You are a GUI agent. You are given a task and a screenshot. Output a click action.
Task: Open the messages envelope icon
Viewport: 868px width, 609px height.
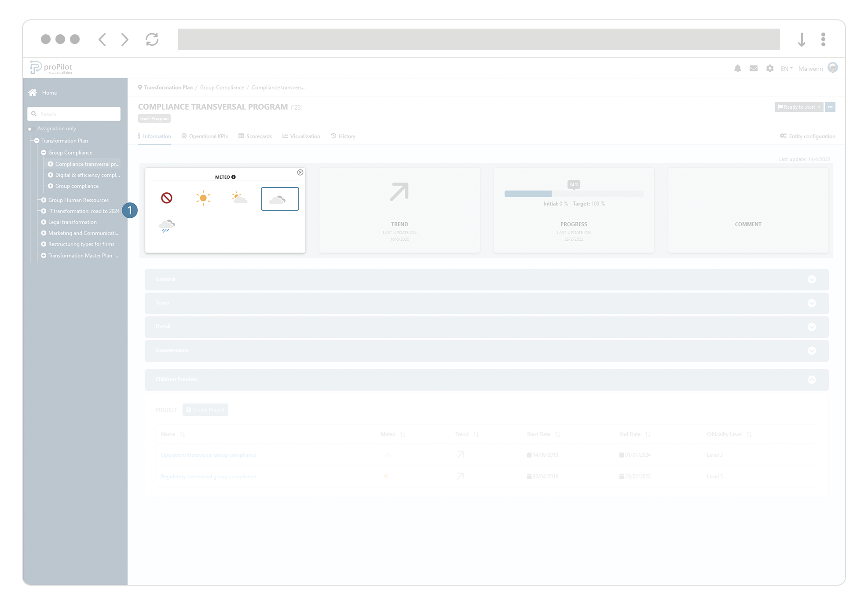click(754, 69)
